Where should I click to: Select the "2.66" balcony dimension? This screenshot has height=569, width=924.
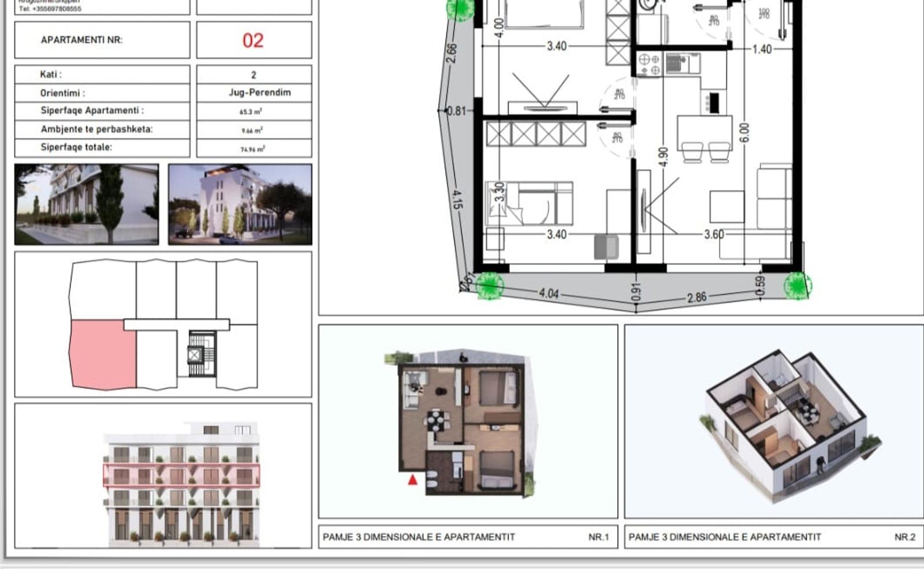452,54
